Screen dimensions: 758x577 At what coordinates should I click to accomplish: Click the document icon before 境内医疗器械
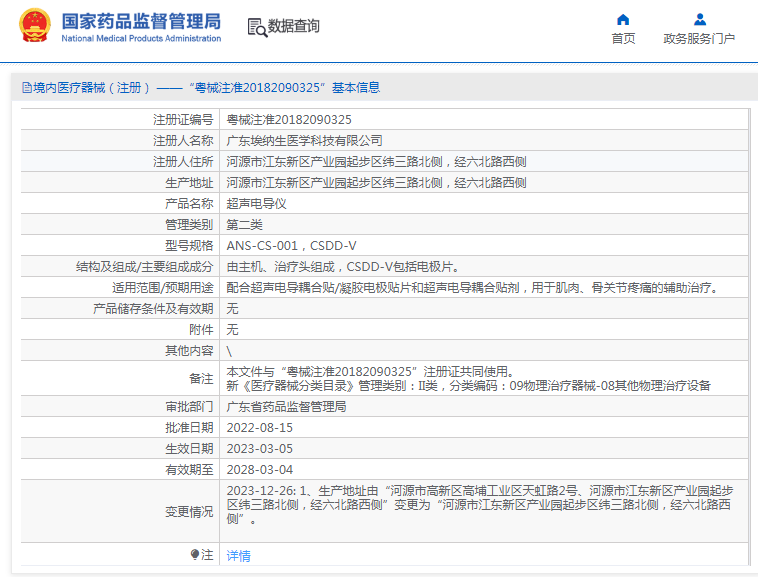pyautogui.click(x=27, y=87)
